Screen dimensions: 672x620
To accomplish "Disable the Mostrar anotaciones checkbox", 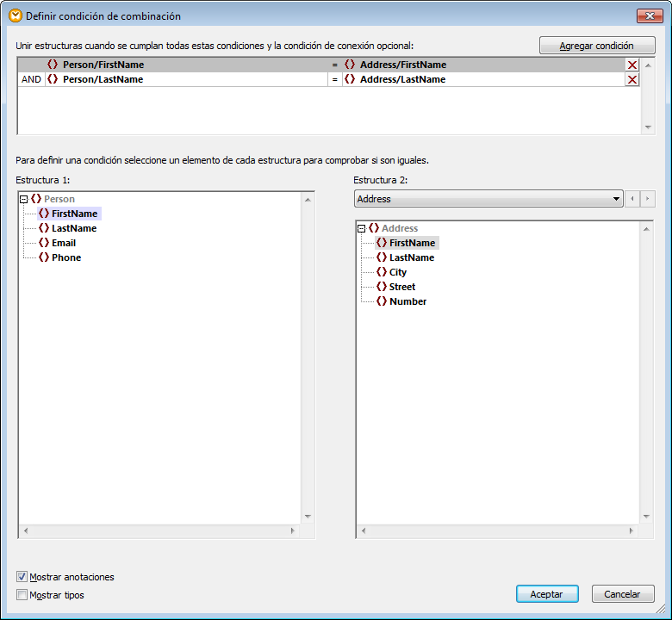I will point(22,577).
